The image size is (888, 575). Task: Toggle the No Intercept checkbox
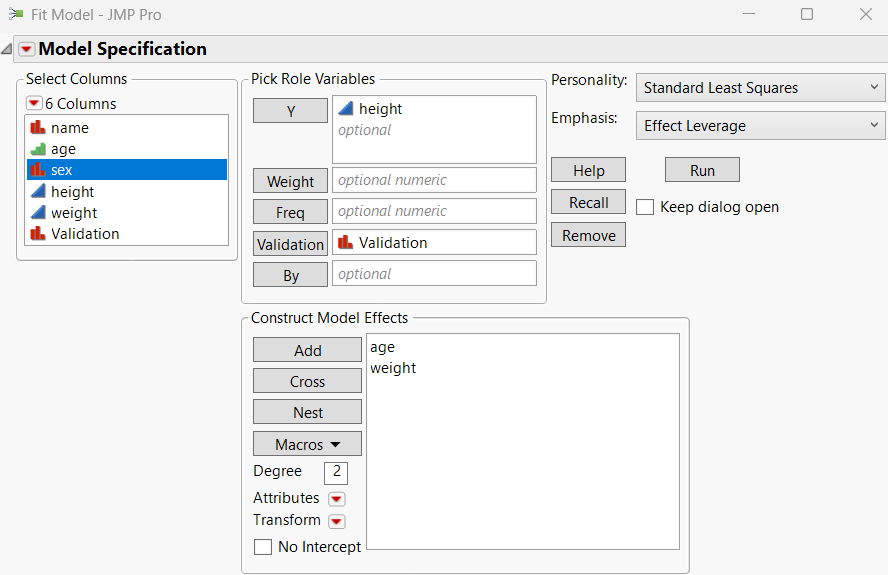[x=263, y=547]
